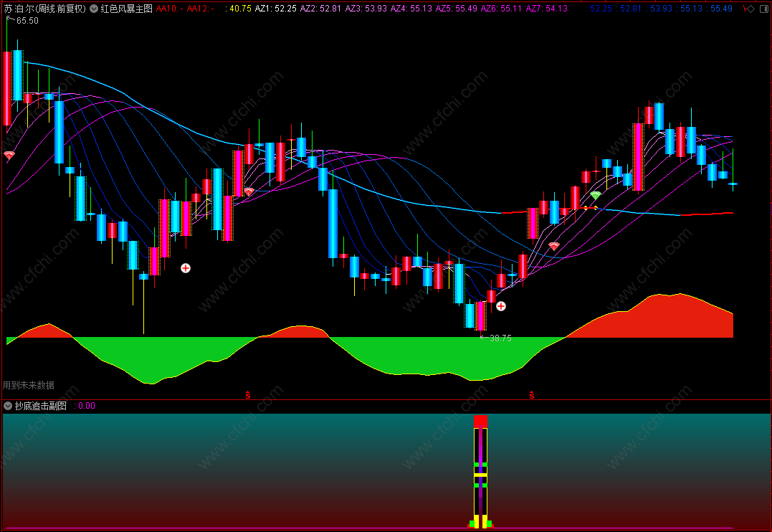Select the AA12 value label
Image resolution: width=772 pixels, height=532 pixels.
click(201, 9)
